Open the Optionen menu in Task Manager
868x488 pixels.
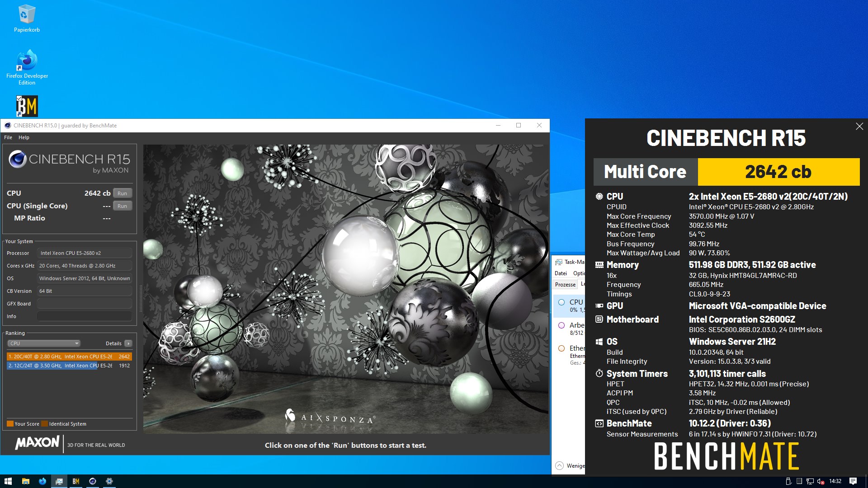(x=579, y=273)
